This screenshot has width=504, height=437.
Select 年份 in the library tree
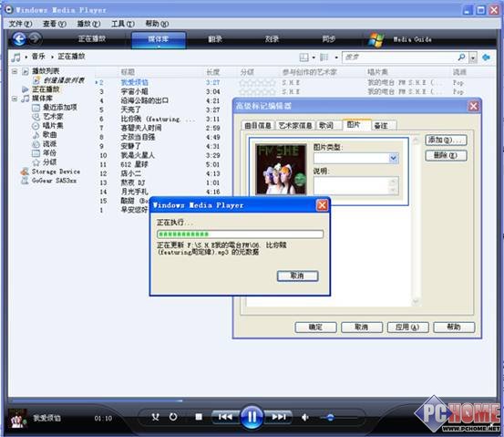coord(50,152)
